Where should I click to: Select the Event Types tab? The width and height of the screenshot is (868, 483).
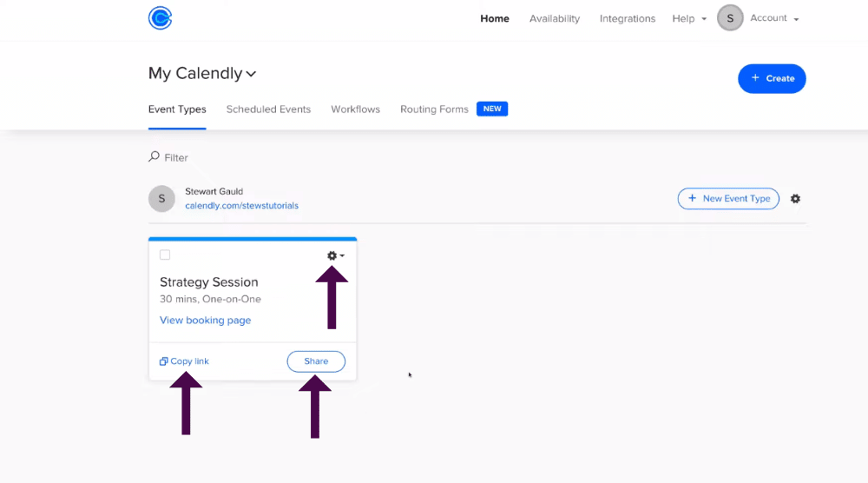(177, 109)
